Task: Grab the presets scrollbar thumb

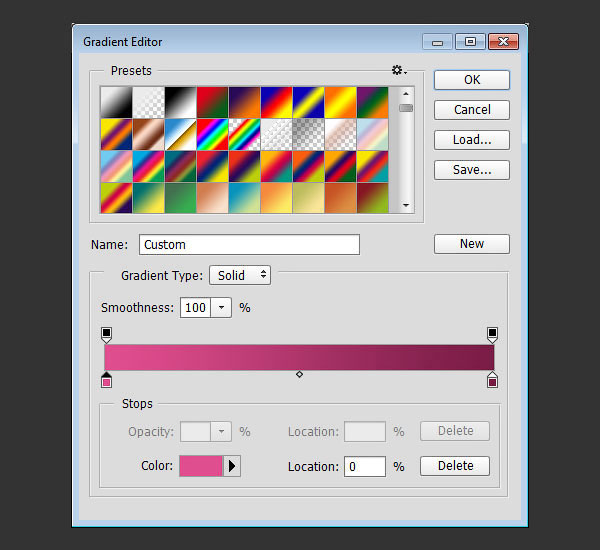Action: (406, 108)
